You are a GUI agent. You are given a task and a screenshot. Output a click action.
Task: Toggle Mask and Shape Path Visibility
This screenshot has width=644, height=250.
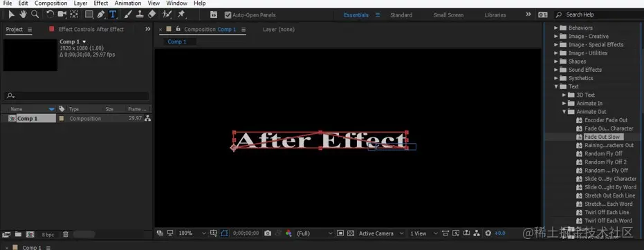point(224,233)
